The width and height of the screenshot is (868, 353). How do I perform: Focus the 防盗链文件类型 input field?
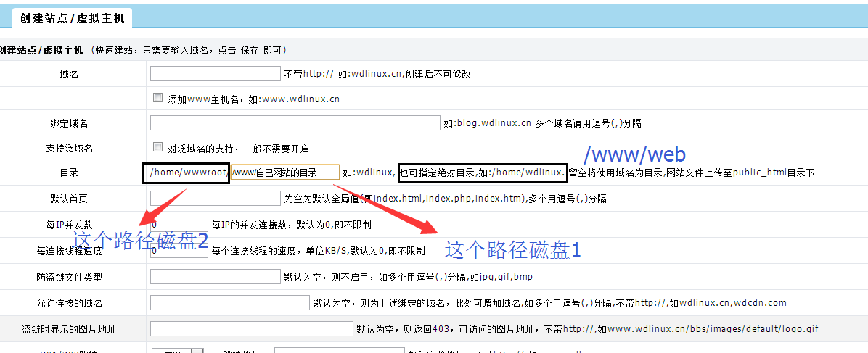[215, 276]
